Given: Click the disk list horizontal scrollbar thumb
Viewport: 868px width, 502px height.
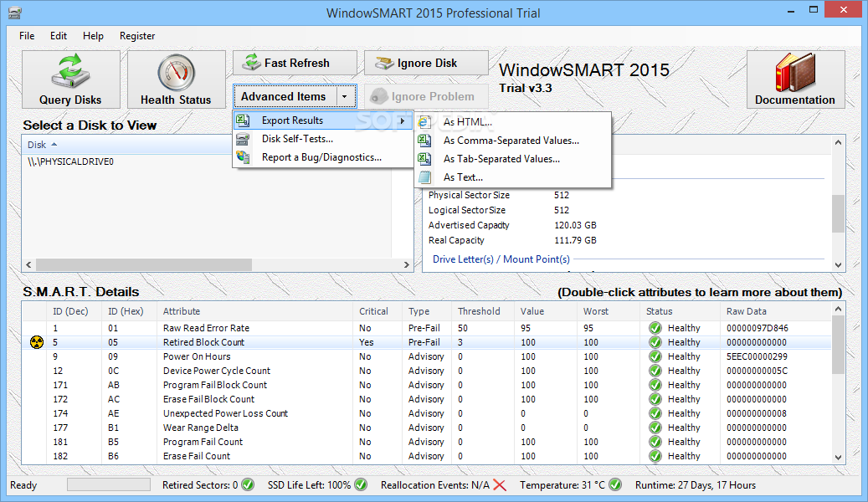Looking at the screenshot, I should click(144, 265).
